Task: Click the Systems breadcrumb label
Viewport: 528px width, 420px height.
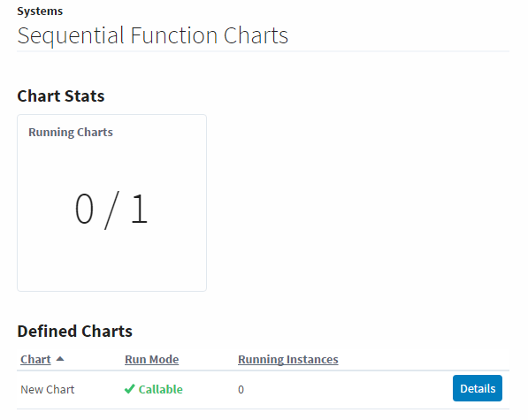Action: 40,11
